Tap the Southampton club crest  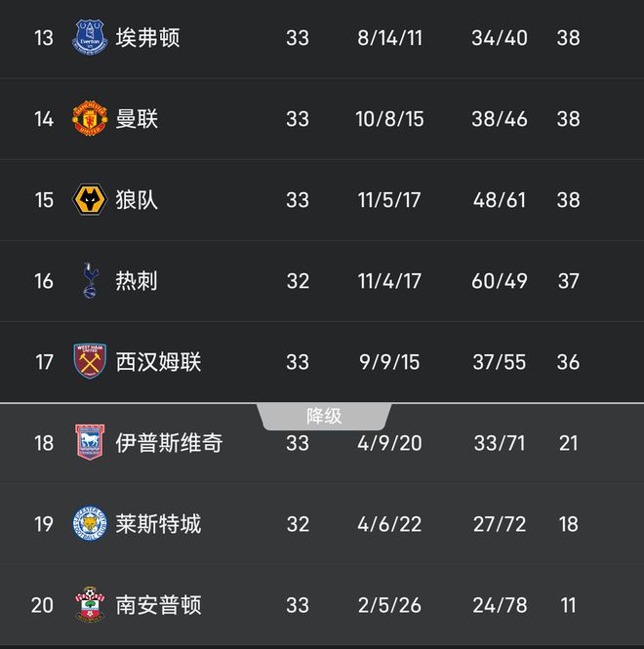coord(90,605)
